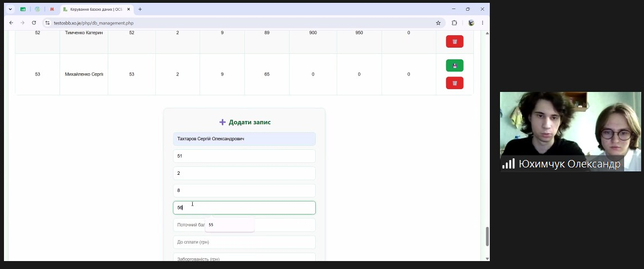
Task: Focus the field containing 56
Action: coord(244,208)
